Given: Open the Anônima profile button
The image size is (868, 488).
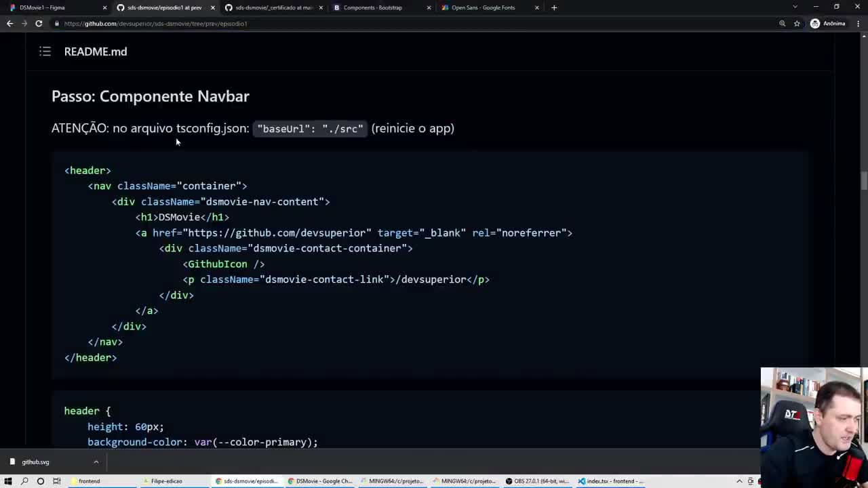Looking at the screenshot, I should coord(828,24).
